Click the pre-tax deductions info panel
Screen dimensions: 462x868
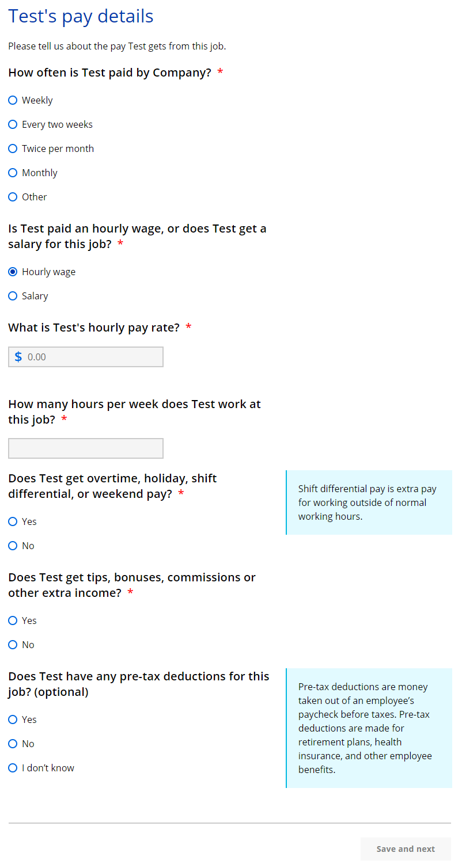pyautogui.click(x=369, y=728)
